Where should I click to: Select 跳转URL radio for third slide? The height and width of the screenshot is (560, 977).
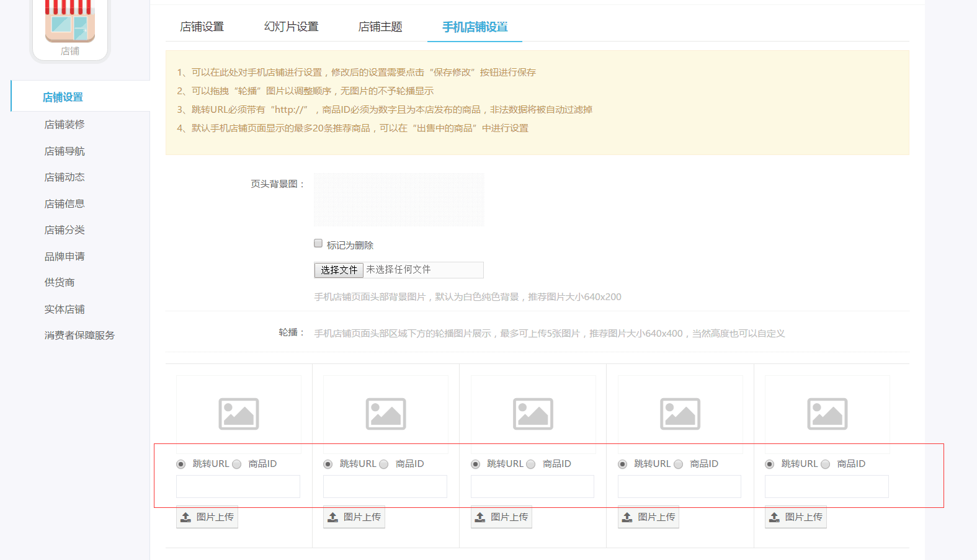coord(475,464)
